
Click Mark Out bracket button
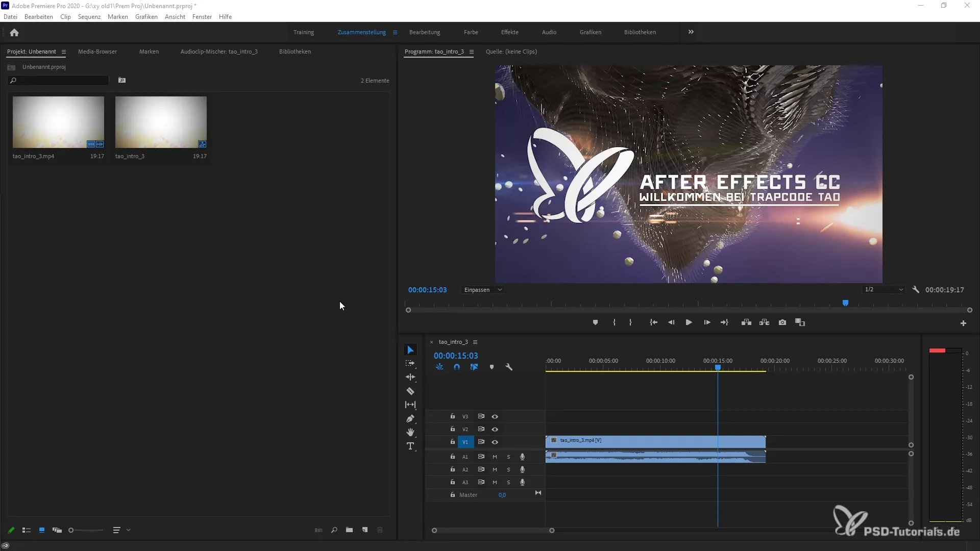(630, 322)
